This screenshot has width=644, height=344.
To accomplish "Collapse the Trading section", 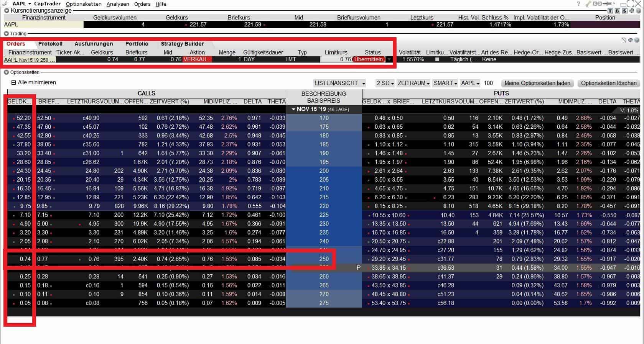I will pos(7,34).
